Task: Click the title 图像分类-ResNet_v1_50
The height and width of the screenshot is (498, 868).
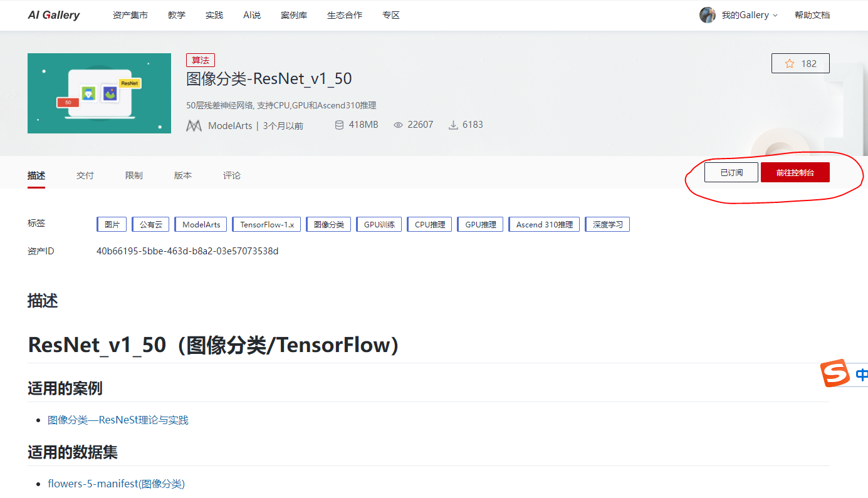Action: pos(269,79)
